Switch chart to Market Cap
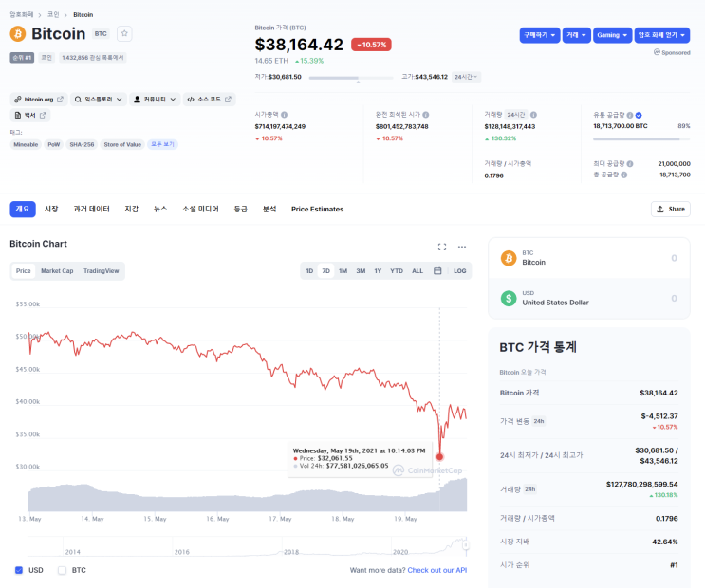This screenshot has width=705, height=588. click(x=57, y=270)
